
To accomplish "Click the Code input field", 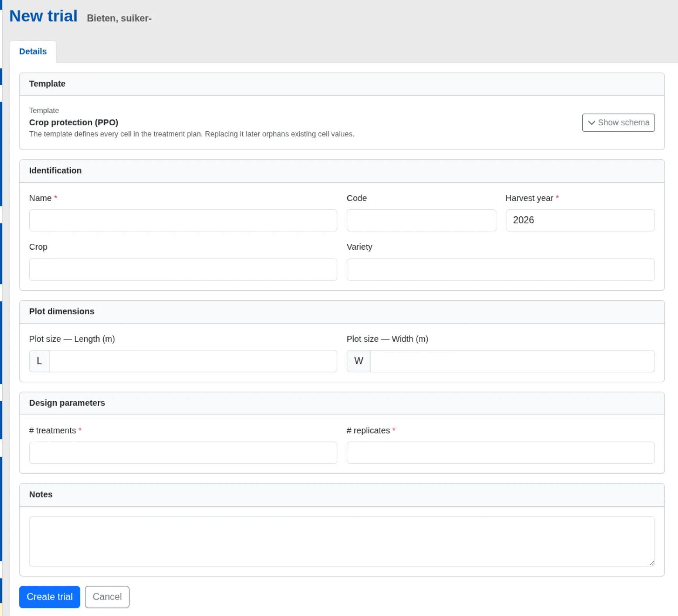I will click(x=421, y=220).
